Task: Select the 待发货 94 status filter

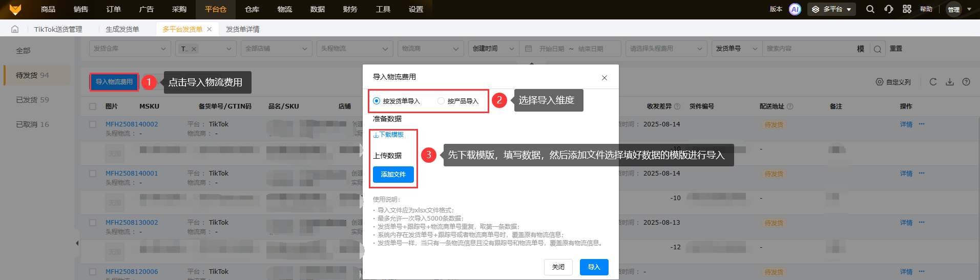Action: point(37,75)
